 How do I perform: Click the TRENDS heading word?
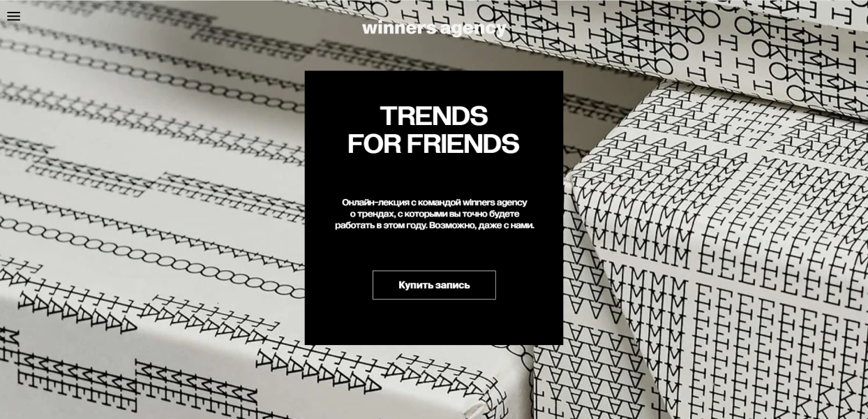pyautogui.click(x=433, y=116)
